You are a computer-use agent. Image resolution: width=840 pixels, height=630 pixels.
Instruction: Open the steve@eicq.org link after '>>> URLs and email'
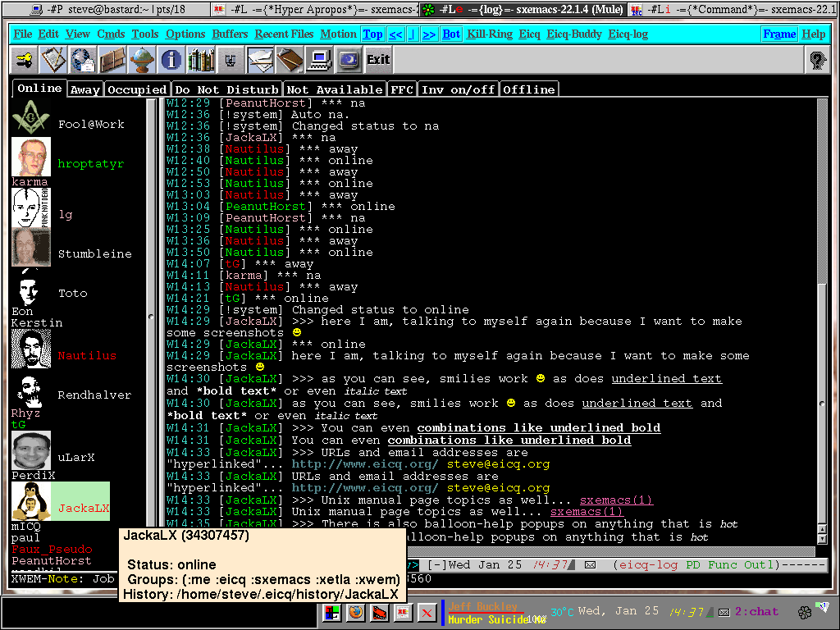[x=498, y=464]
